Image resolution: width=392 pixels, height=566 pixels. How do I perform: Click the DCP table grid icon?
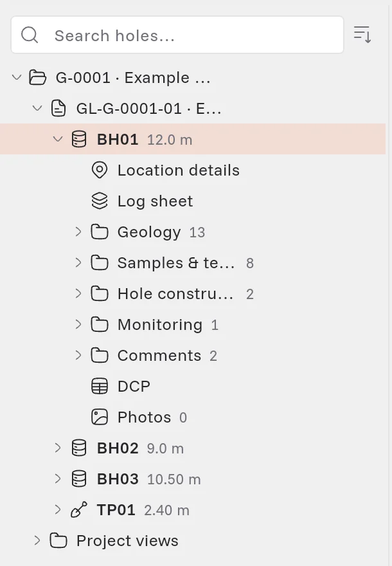100,387
